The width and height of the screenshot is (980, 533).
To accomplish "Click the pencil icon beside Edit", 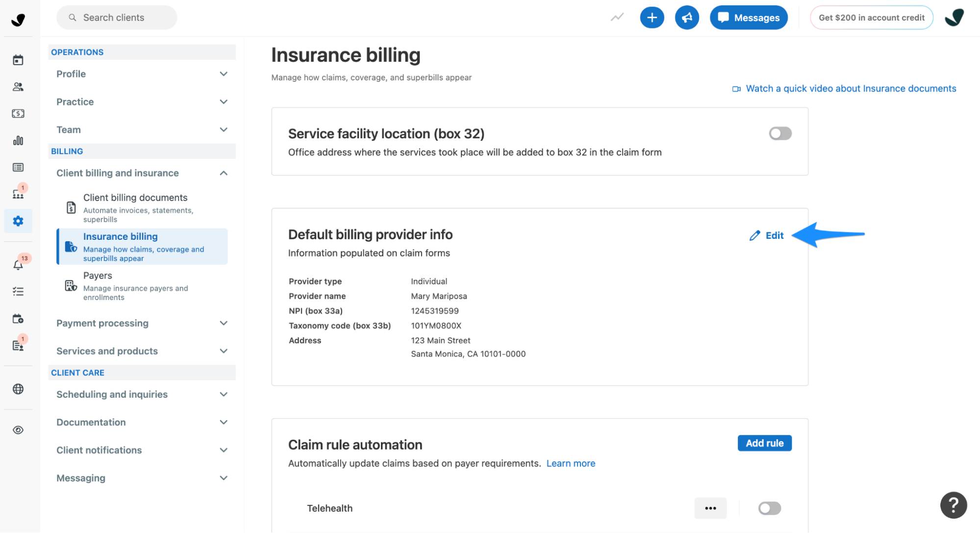I will click(754, 236).
